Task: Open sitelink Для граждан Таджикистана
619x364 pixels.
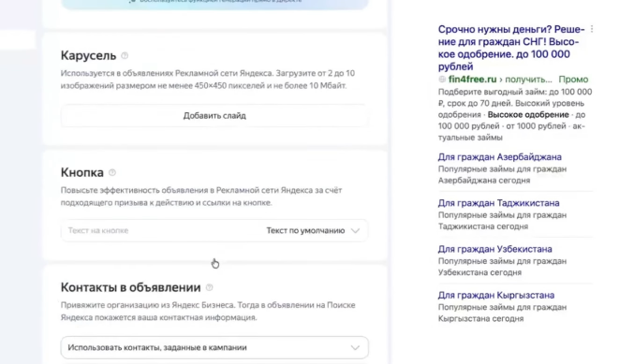Action: (498, 203)
